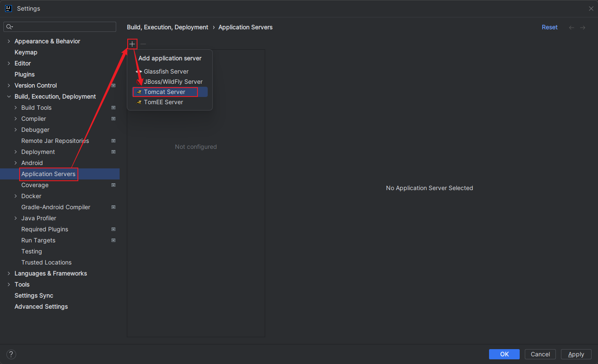Click project-level icon beside Coverage
The image size is (598, 364).
(114, 185)
